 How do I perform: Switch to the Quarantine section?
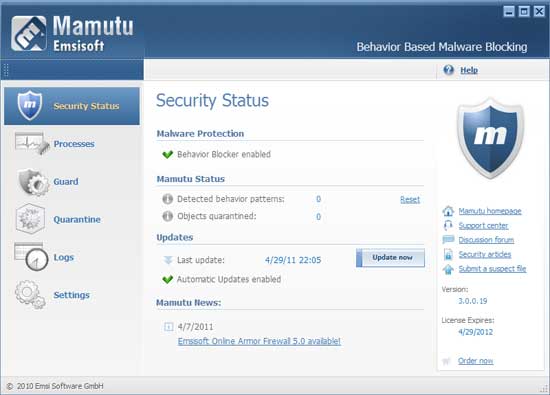pyautogui.click(x=77, y=220)
